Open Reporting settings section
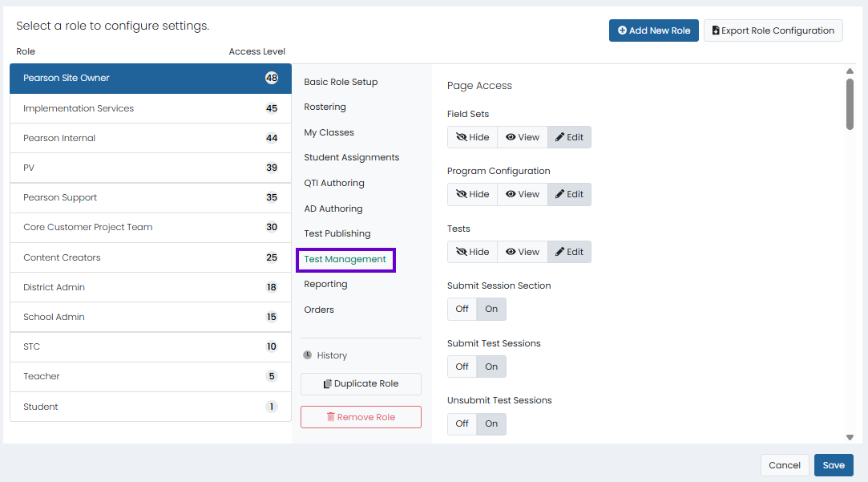 [325, 284]
